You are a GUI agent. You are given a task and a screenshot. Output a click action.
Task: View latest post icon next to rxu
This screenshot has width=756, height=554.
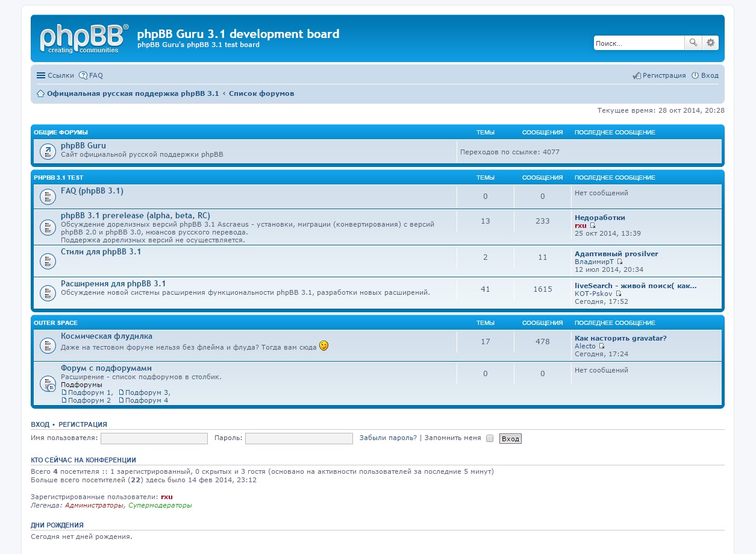(x=593, y=225)
